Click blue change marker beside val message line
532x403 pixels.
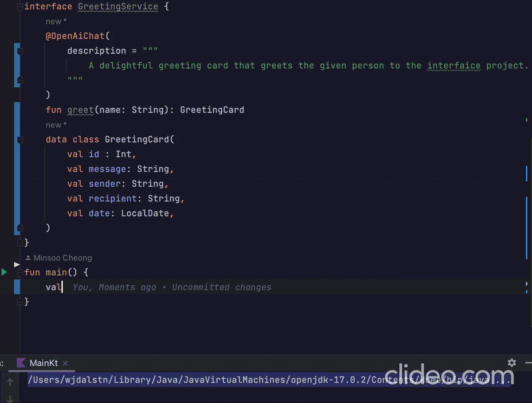[x=17, y=169]
